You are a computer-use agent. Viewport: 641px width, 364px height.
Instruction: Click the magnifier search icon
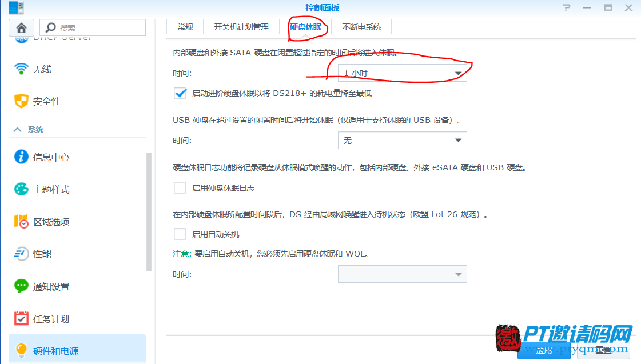click(x=51, y=27)
